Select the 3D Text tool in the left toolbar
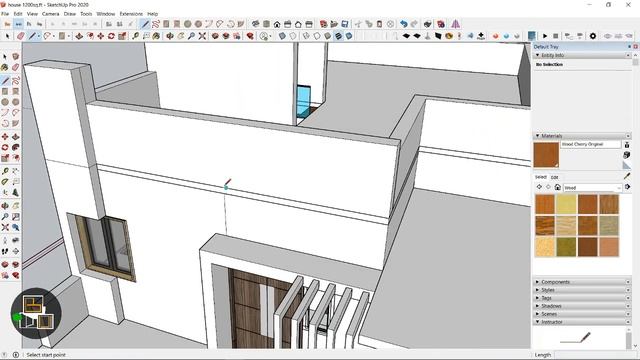640x360 pixels. coord(16,192)
